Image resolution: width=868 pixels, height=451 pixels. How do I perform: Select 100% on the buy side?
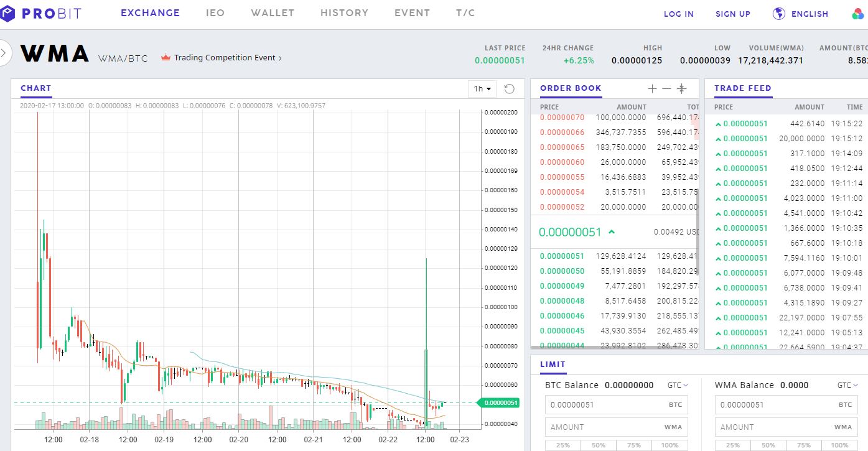coord(670,445)
